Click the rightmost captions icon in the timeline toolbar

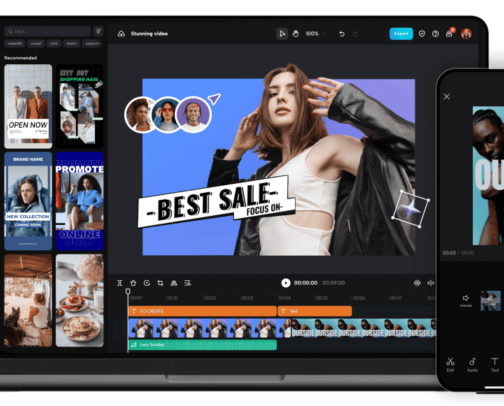point(188,283)
